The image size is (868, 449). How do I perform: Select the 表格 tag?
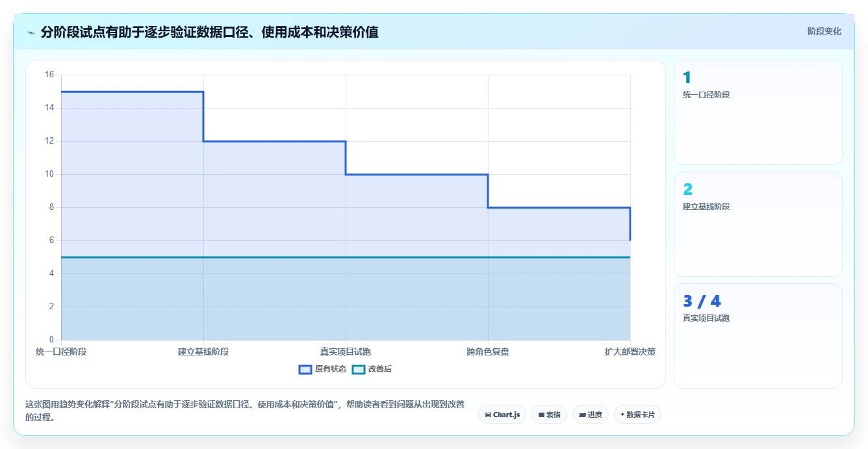coord(549,415)
